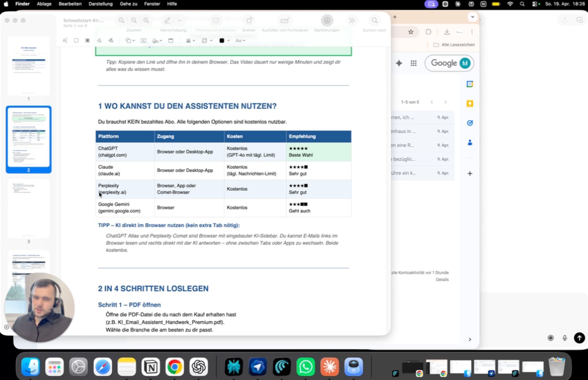The height and width of the screenshot is (380, 588).
Task: Open the Darstellung menu
Action: [x=100, y=4]
